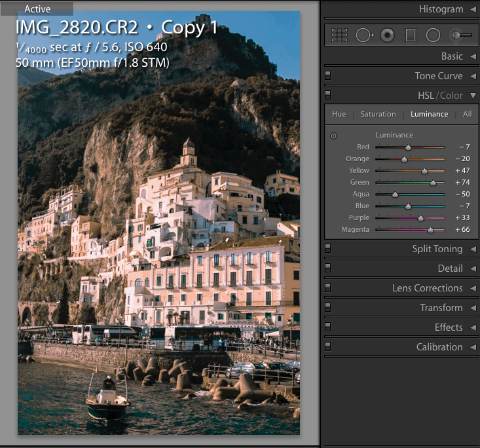Select the Adjustment Brush tool
Image resolution: width=480 pixels, height=448 pixels.
point(462,35)
